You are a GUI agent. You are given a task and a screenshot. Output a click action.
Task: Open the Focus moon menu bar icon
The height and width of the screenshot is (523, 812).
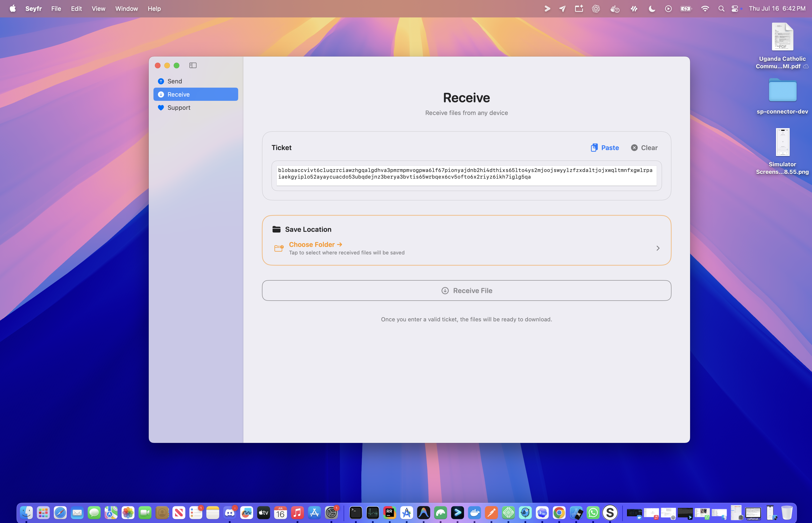(x=651, y=9)
